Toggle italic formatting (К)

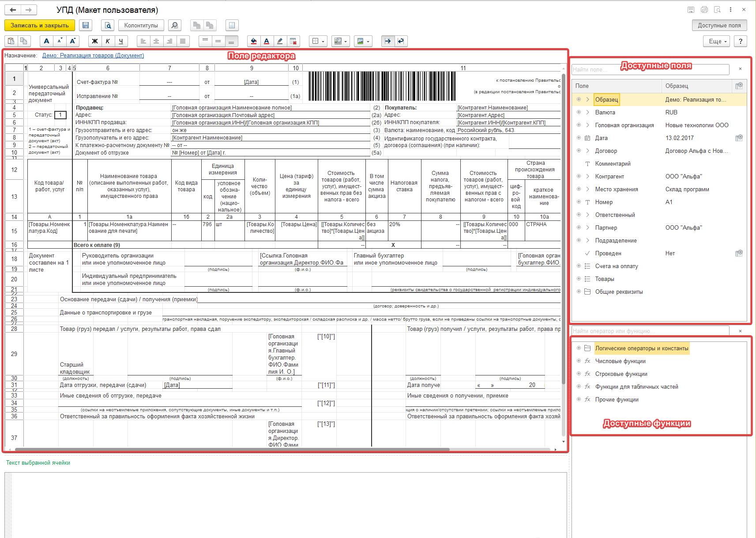pyautogui.click(x=108, y=41)
